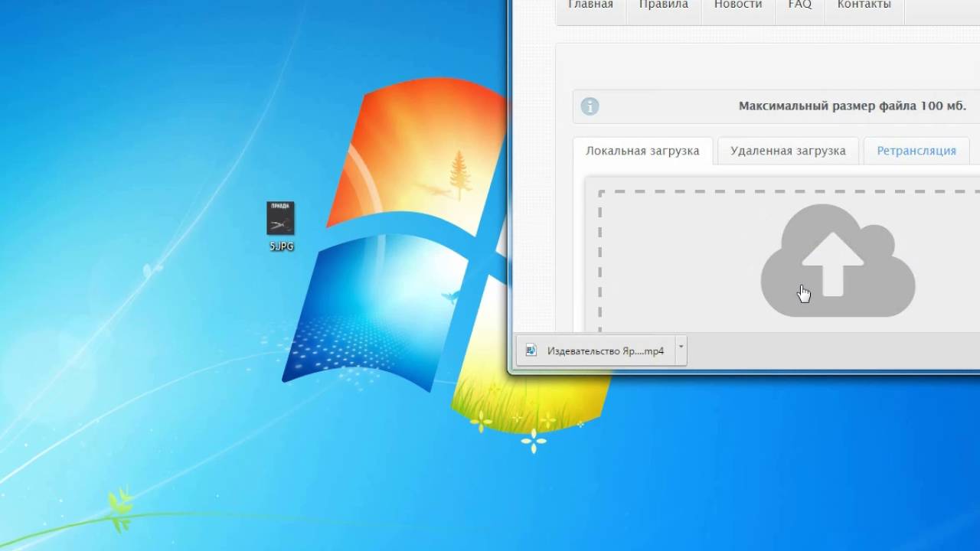Open the Ретрансляция tab
Viewport: 980px width, 551px height.
click(x=916, y=151)
